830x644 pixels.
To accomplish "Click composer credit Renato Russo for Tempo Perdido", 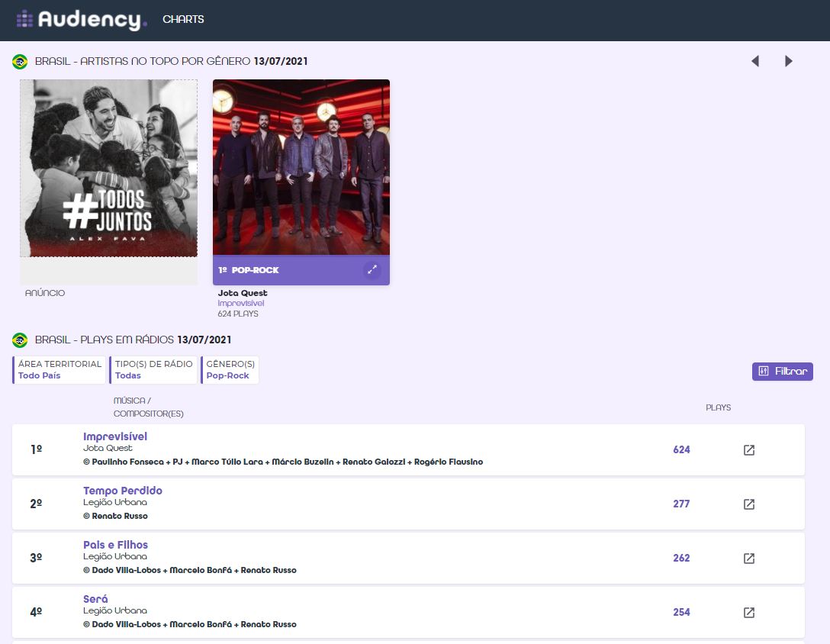I will (x=115, y=516).
